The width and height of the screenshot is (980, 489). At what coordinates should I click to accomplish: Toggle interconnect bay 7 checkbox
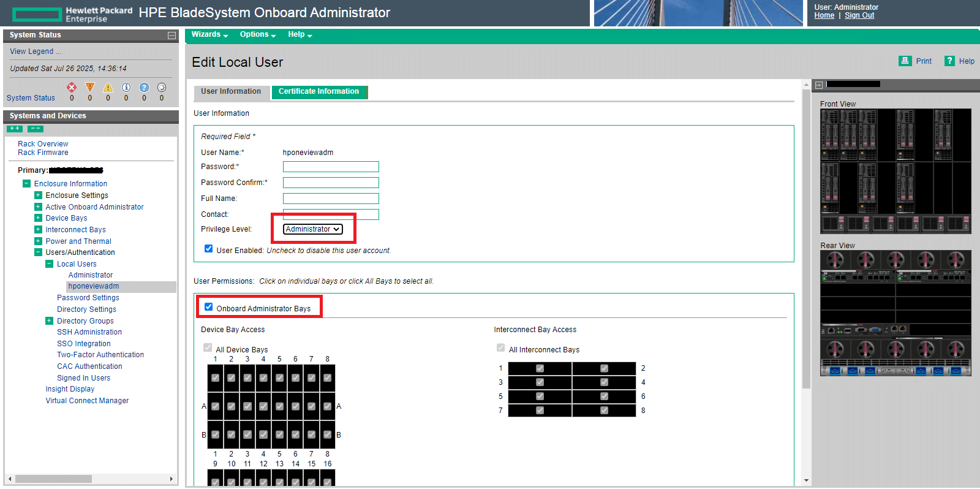tap(540, 411)
